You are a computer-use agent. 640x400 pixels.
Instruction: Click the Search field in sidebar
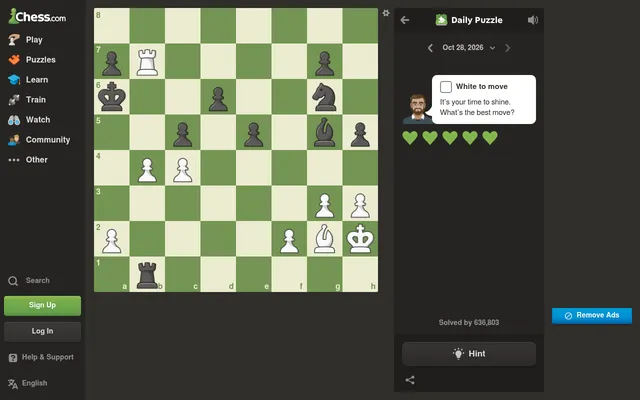tap(42, 280)
